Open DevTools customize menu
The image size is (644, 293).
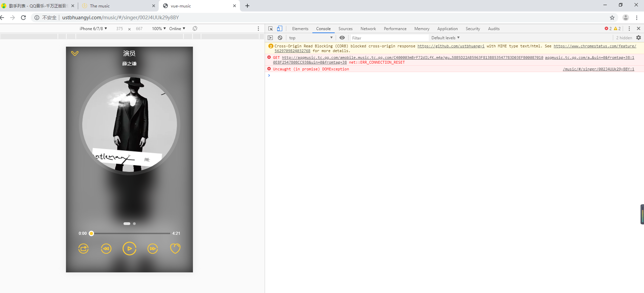[629, 29]
